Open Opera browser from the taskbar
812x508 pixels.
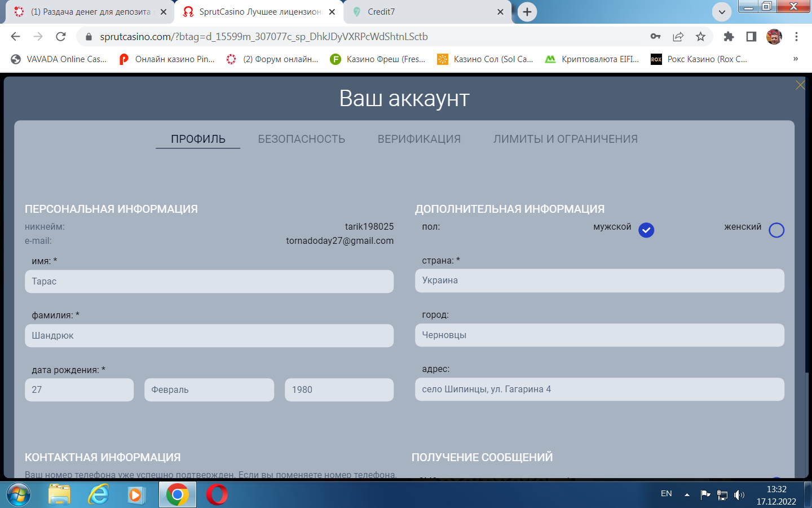pyautogui.click(x=217, y=495)
